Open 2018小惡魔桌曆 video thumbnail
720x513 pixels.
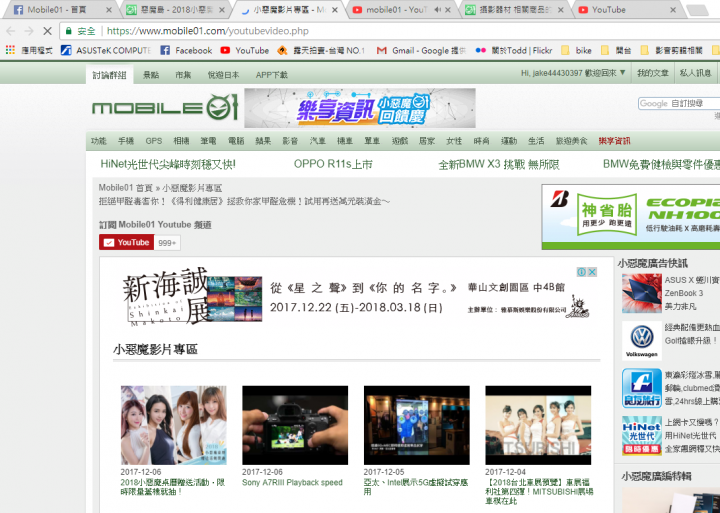174,425
